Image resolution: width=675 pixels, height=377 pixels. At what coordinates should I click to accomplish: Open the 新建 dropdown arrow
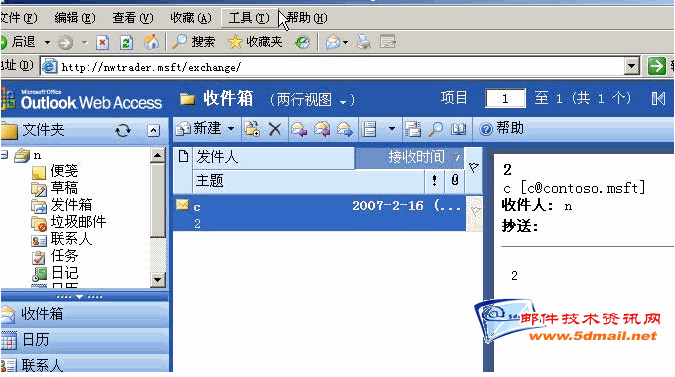click(231, 128)
